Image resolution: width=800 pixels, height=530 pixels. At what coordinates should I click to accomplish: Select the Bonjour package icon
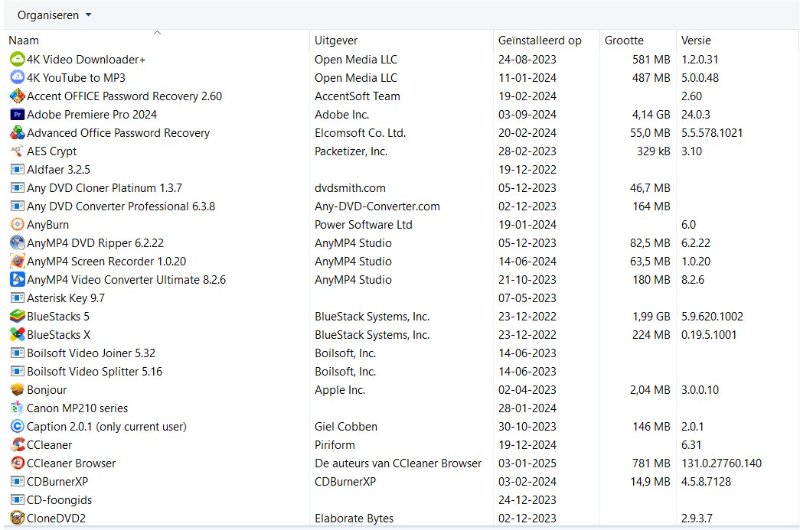(x=17, y=390)
